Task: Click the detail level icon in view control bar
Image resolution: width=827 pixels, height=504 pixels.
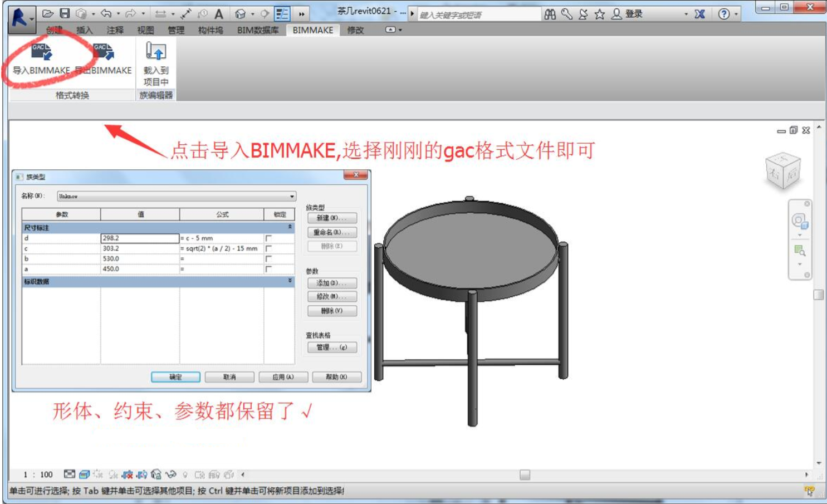Action: point(69,474)
